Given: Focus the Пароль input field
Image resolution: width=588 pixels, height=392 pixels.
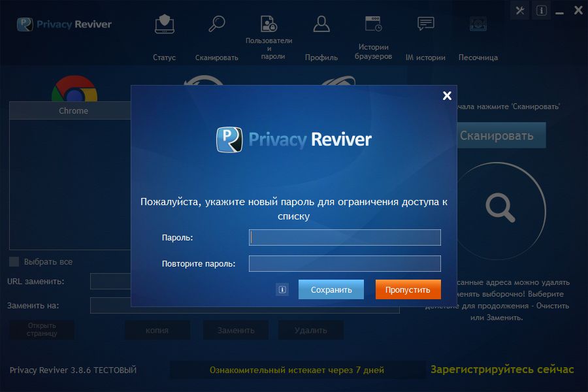Looking at the screenshot, I should coord(344,237).
